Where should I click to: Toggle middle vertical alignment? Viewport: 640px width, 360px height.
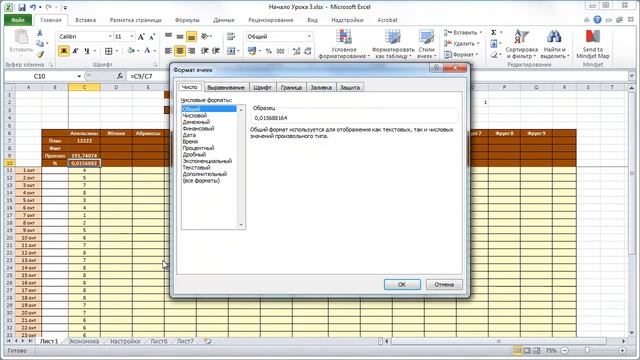180,37
